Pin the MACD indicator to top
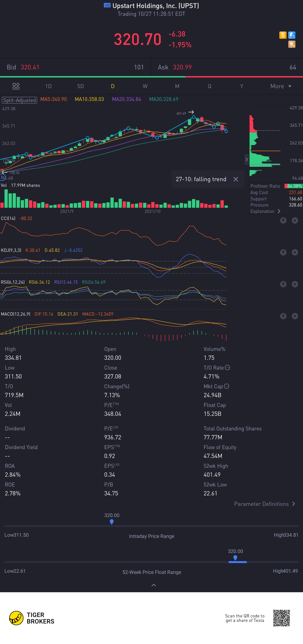This screenshot has height=644, width=303. 283,316
